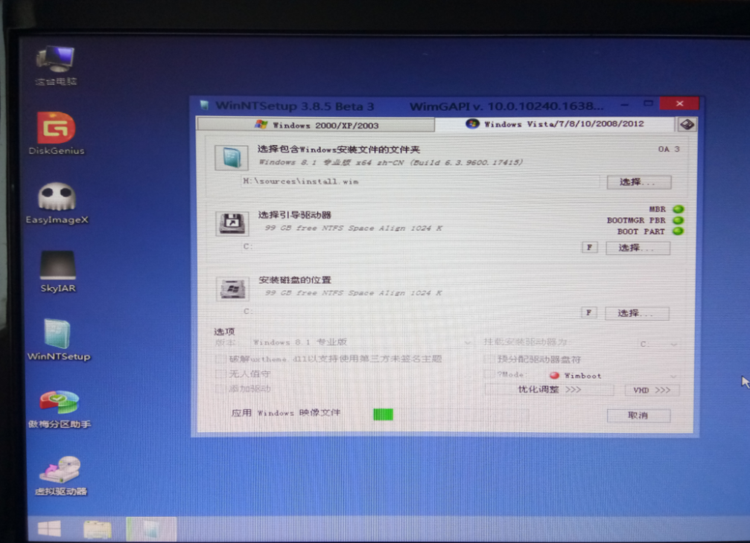This screenshot has width=750, height=543.
Task: Open the 这台电脑 desktop icon
Action: [x=56, y=65]
